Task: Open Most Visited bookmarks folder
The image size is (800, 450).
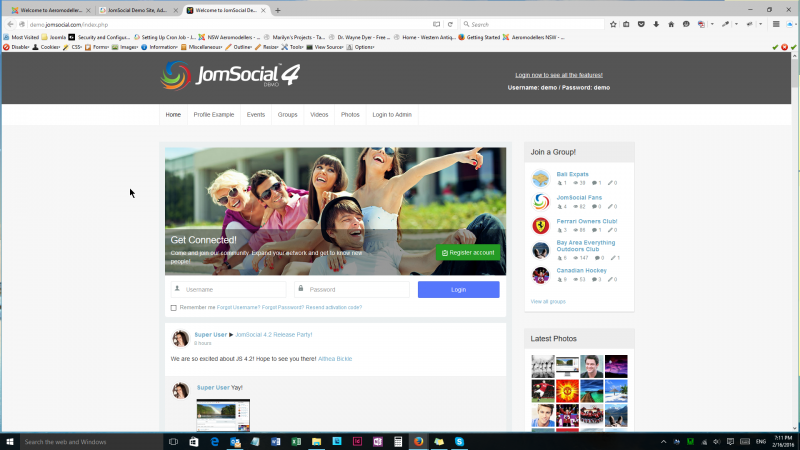Action: pos(21,37)
